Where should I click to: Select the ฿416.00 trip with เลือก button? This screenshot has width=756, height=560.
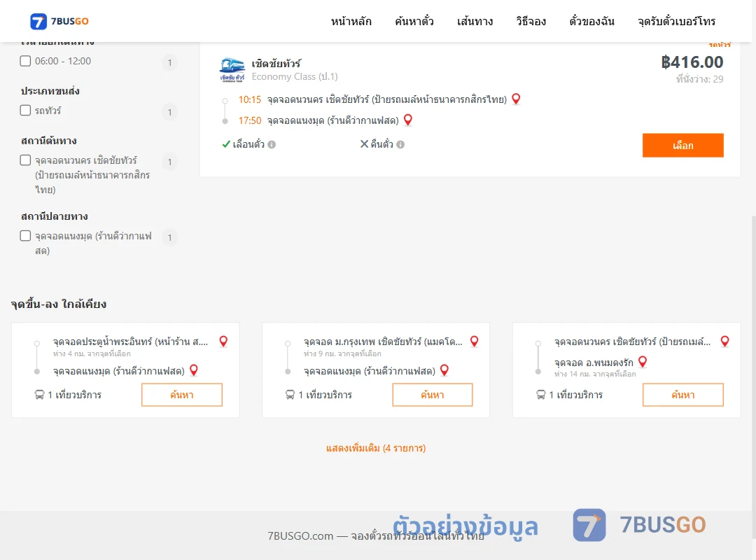[682, 145]
